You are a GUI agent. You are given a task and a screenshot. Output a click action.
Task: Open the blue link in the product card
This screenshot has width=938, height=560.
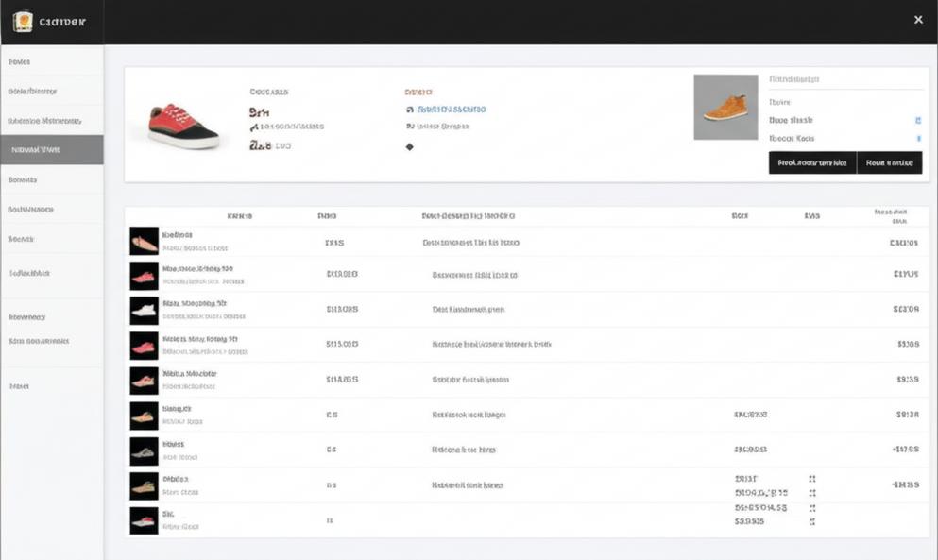pyautogui.click(x=452, y=110)
